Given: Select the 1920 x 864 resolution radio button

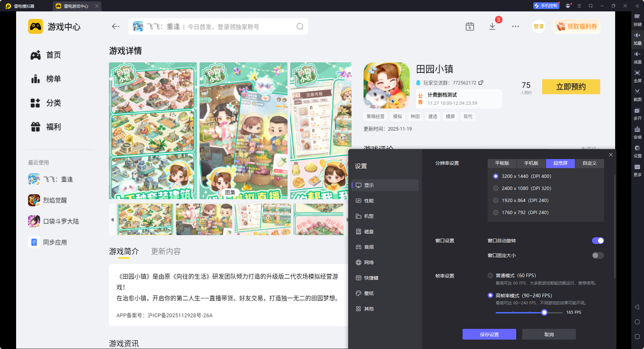Looking at the screenshot, I should click(x=496, y=200).
